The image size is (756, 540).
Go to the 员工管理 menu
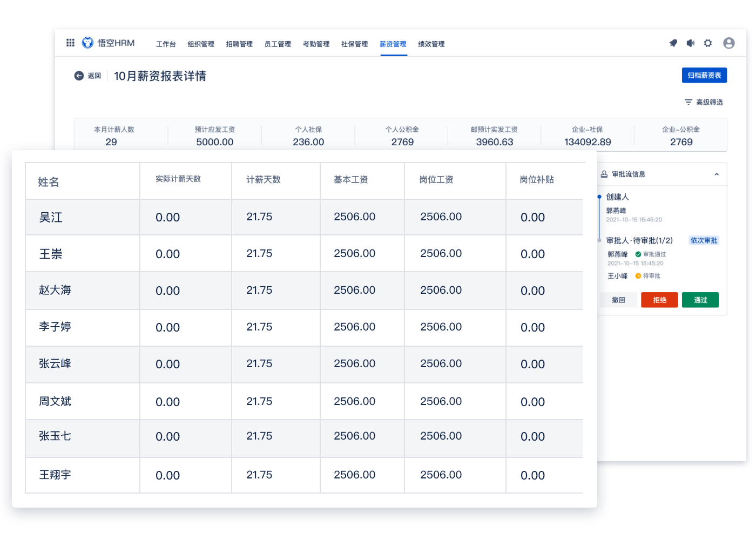click(278, 44)
